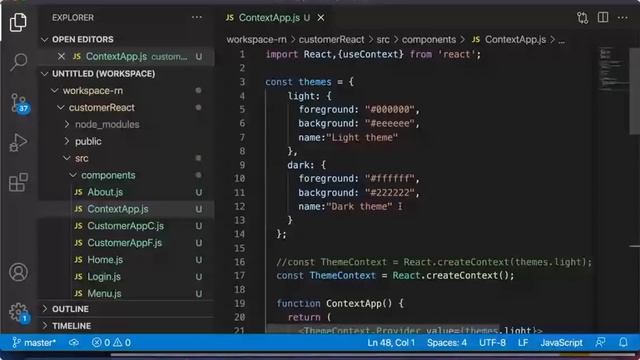
Task: Change file encoding via UTF-8
Action: pos(492,342)
